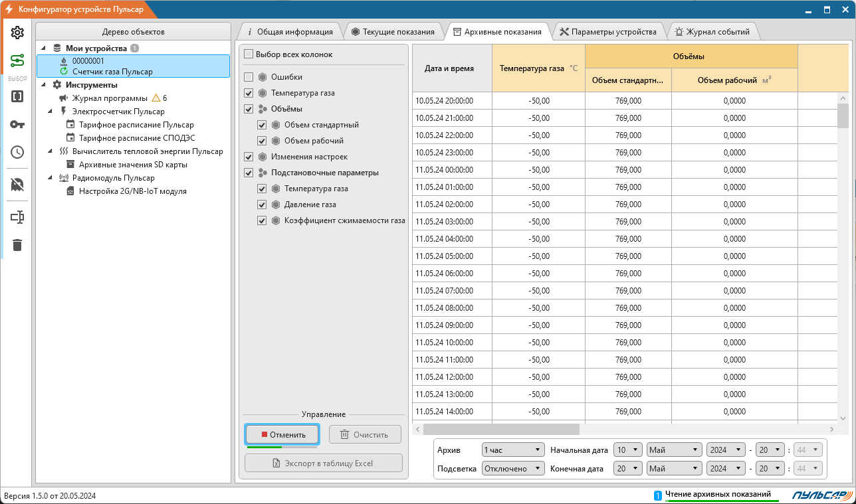Click the green refresh icon by Счетчик газа Пульсар
Screen dimensions: 856x504
(64, 71)
